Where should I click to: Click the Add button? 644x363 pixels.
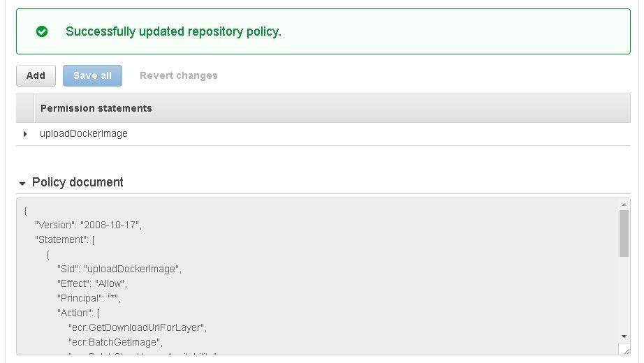pyautogui.click(x=36, y=75)
